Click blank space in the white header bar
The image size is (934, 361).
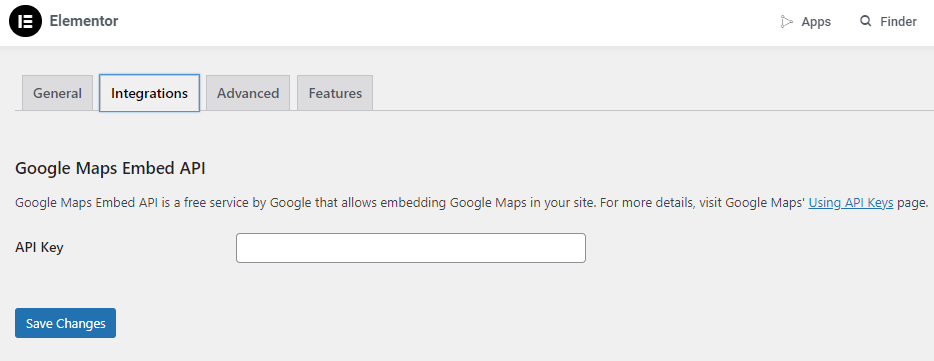(x=447, y=23)
